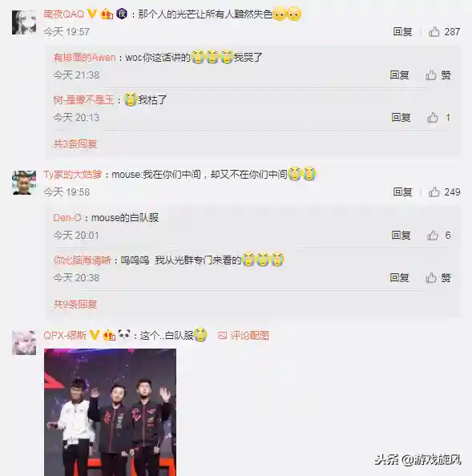The width and height of the screenshot is (472, 476).
Task: Open Ty家的大姑爹's avatar picture
Action: coord(24,183)
